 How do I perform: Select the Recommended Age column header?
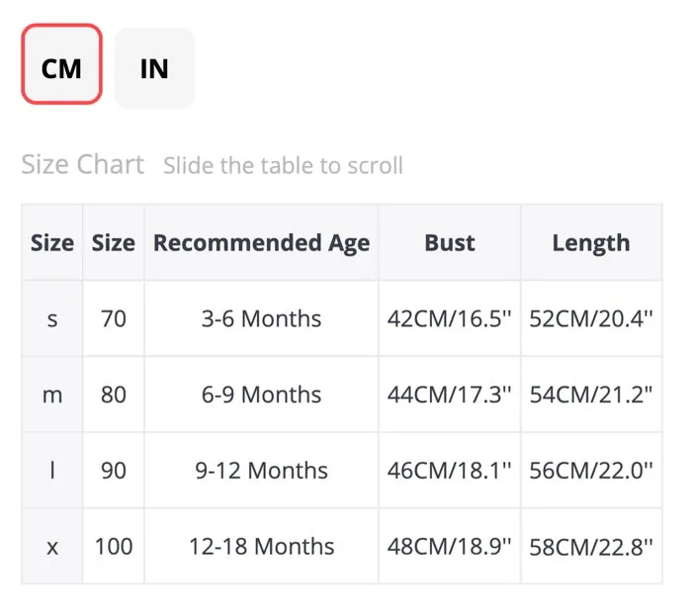(261, 242)
